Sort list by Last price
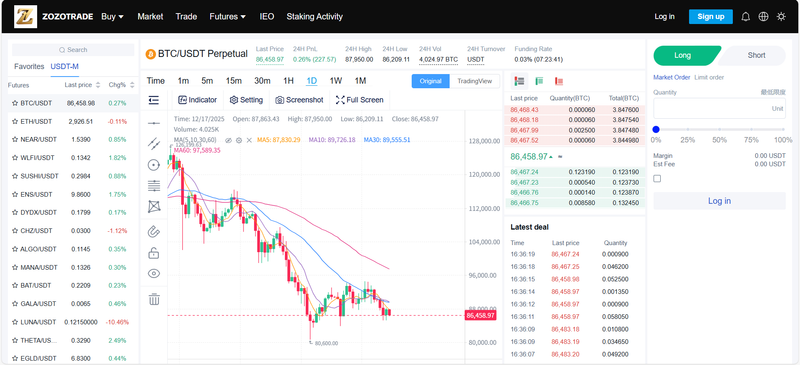The image size is (800, 365). (82, 85)
